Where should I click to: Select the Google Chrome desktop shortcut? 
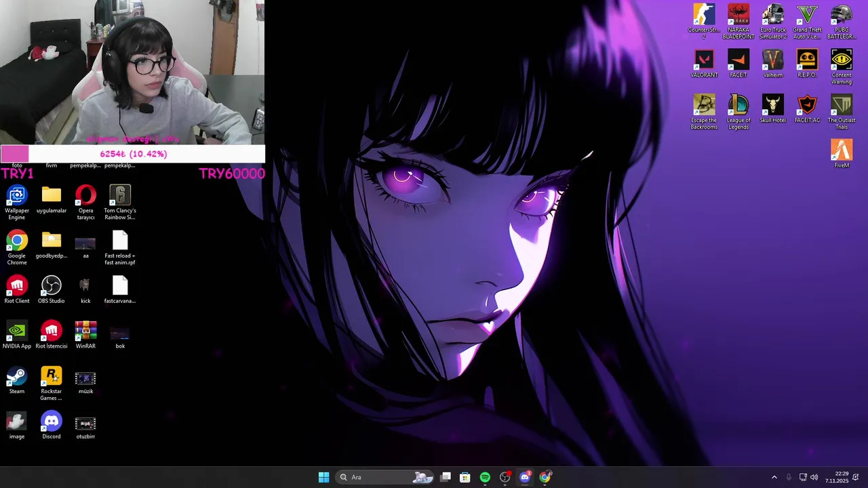pos(17,248)
